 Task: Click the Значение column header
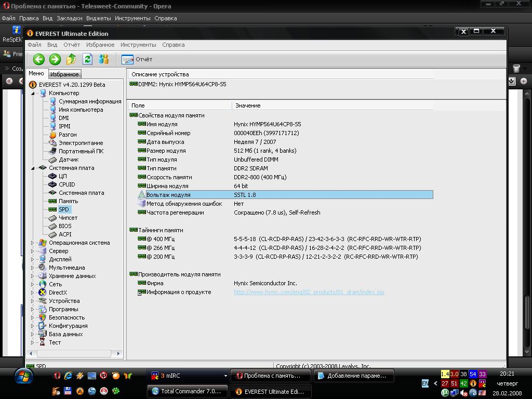pos(248,105)
